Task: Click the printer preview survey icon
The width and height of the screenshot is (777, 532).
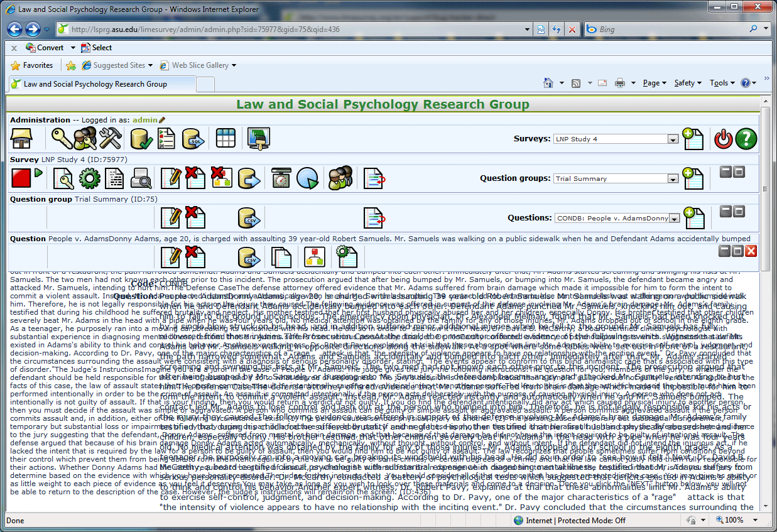Action: pyautogui.click(x=141, y=178)
